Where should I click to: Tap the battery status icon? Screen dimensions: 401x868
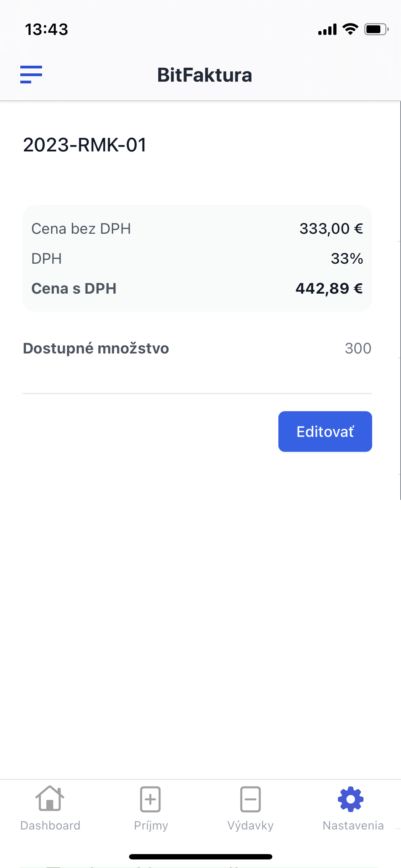coord(376,29)
